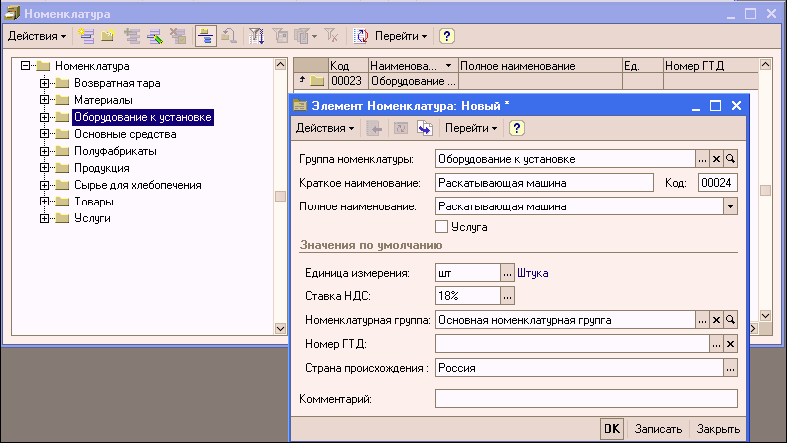Screen dimensions: 787x443
Task: Click the Комментарий input field
Action: tap(586, 399)
